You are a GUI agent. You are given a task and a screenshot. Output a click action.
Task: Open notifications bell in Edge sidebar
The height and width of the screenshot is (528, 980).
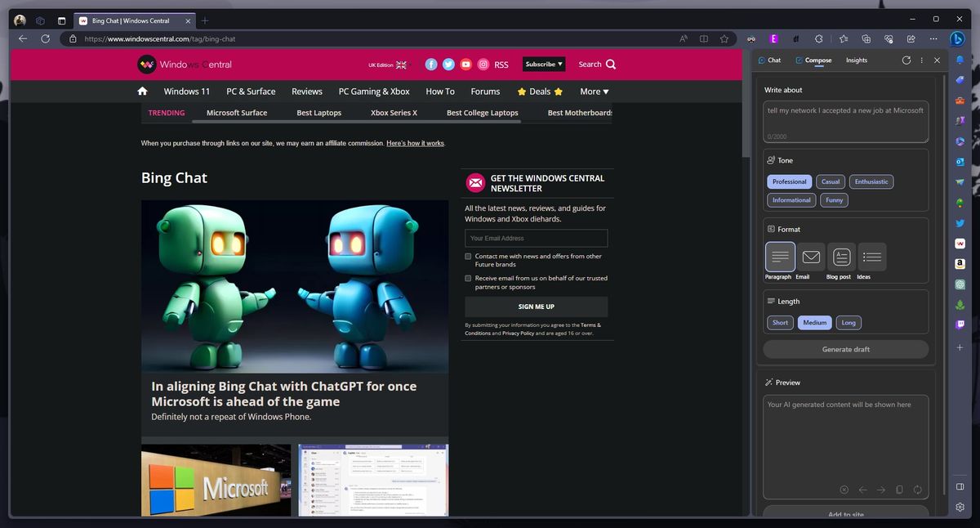pyautogui.click(x=960, y=59)
